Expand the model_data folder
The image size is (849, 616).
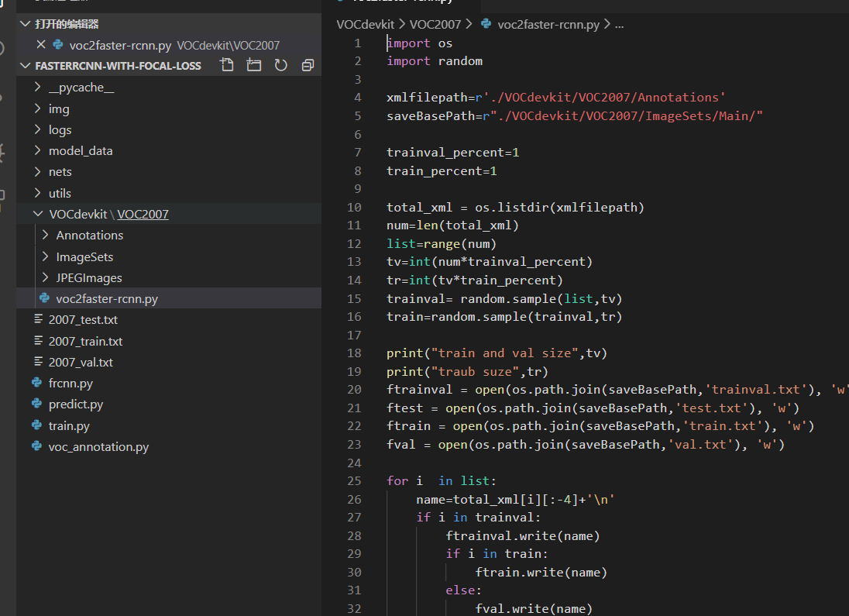(37, 150)
